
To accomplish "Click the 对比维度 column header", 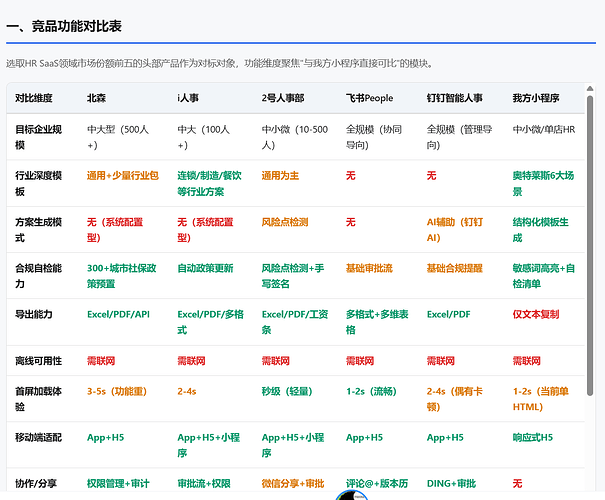I will pos(34,98).
